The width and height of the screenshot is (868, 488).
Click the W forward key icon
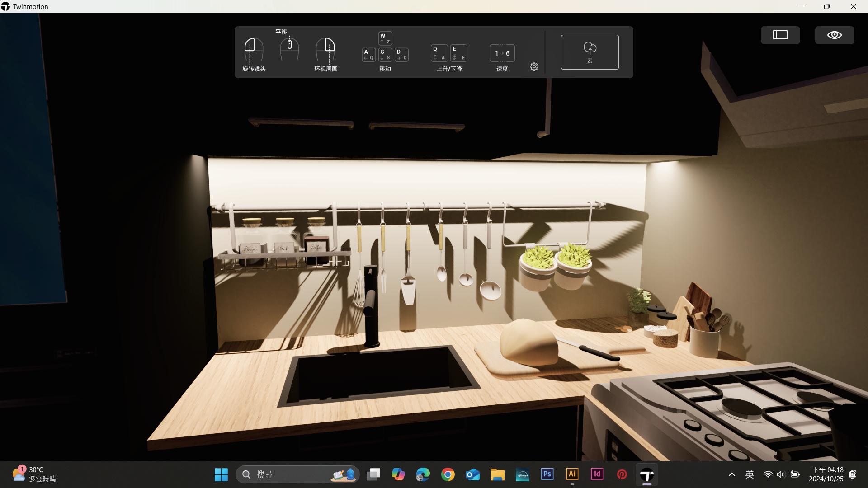click(x=385, y=38)
